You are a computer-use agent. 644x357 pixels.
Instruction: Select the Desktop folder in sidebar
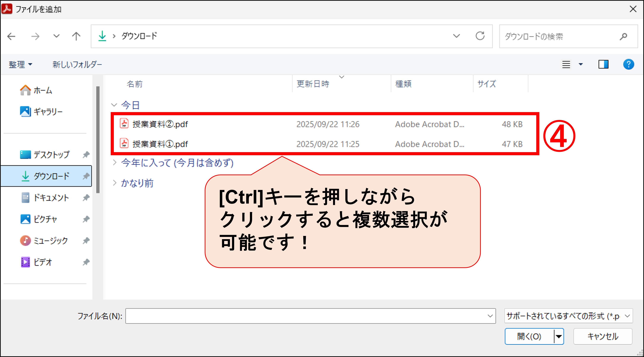pos(51,154)
